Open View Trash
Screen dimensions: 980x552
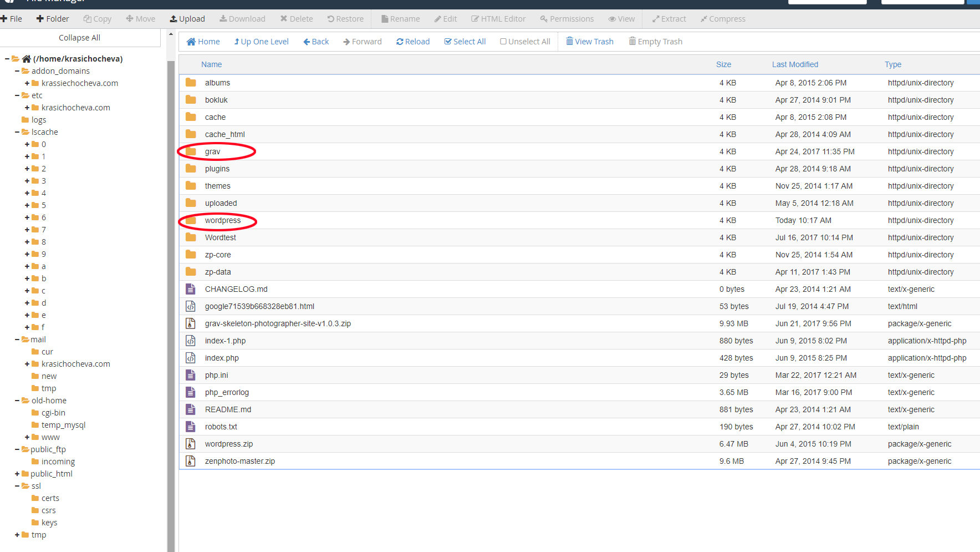point(590,42)
